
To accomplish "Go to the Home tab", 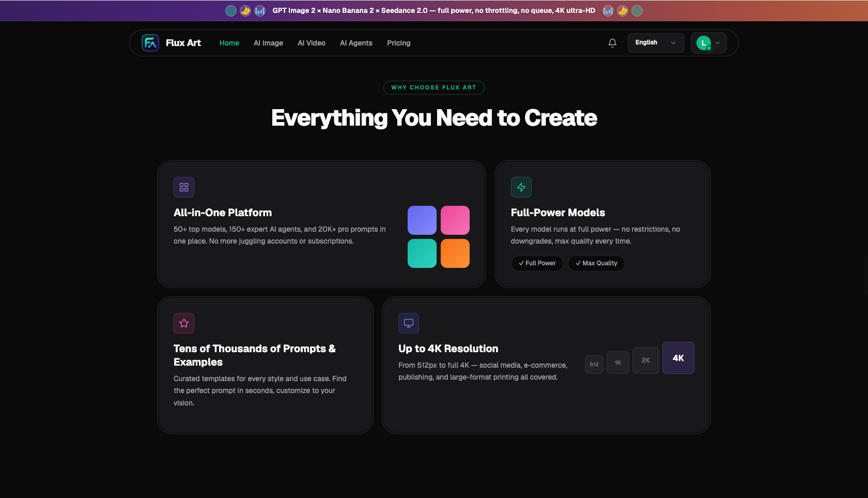I will [229, 43].
